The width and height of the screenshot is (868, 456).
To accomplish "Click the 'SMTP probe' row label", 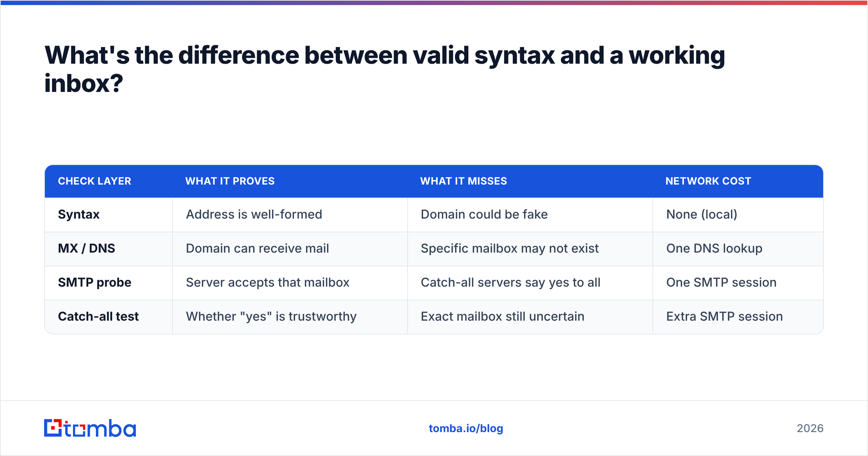I will pos(94,282).
